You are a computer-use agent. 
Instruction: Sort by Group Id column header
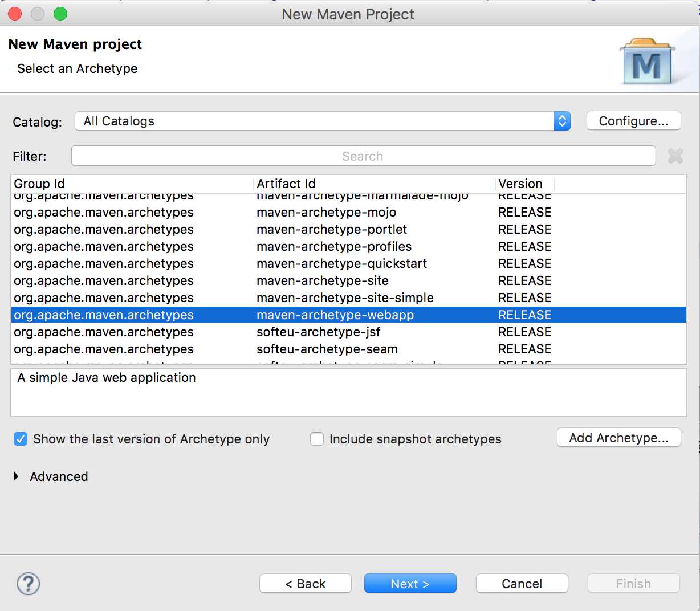click(132, 184)
